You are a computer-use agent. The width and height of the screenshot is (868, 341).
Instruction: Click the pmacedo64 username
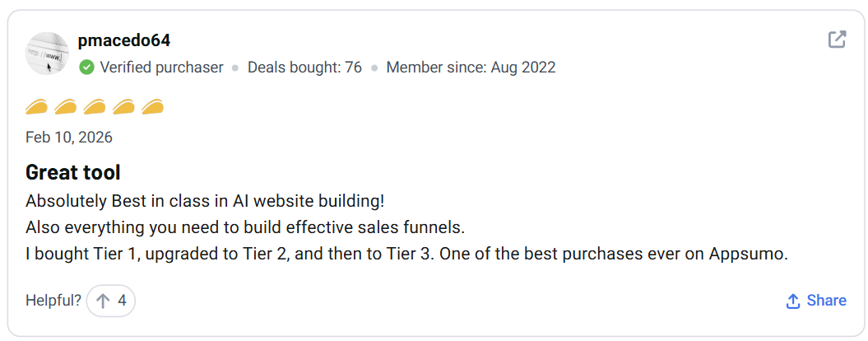(123, 41)
